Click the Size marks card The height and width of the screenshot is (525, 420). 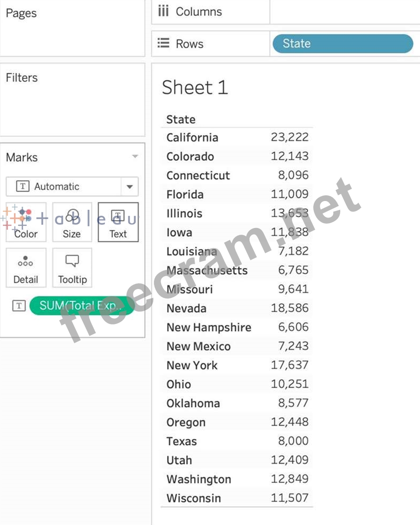pos(72,222)
